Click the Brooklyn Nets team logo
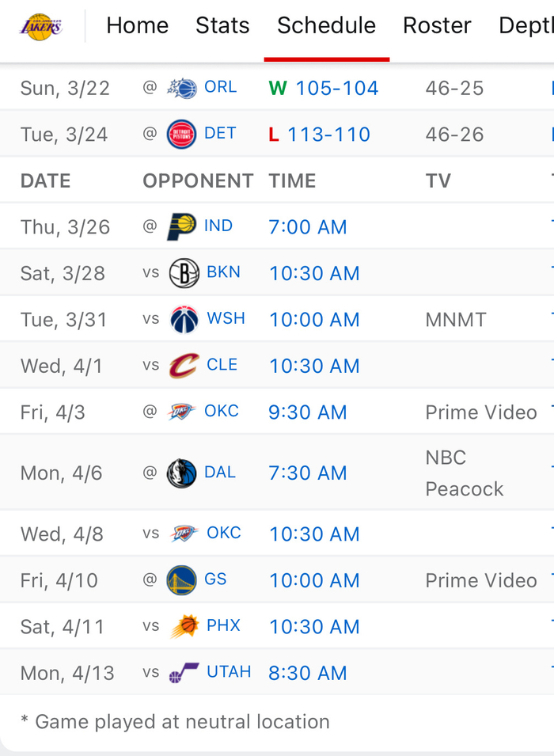Screen dimensions: 554x756 tap(184, 274)
